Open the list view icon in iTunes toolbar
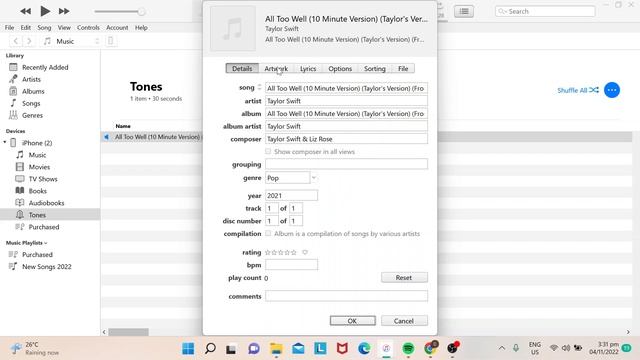 (464, 11)
